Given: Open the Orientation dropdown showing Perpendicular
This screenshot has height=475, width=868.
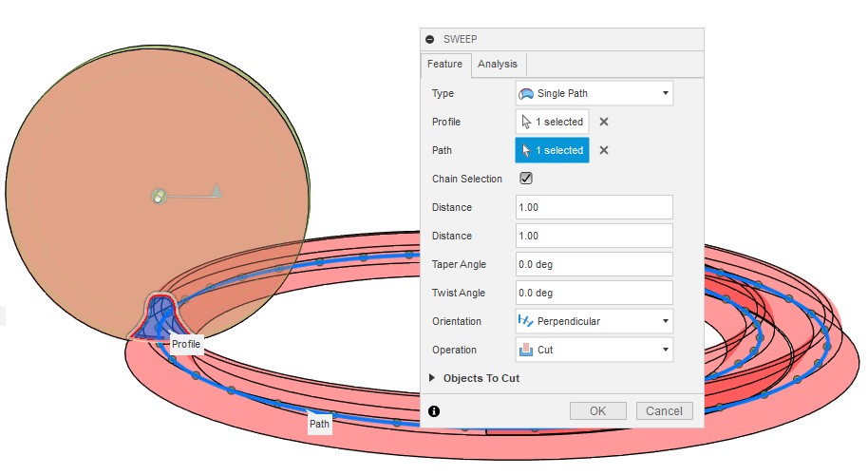Looking at the screenshot, I should (x=594, y=321).
